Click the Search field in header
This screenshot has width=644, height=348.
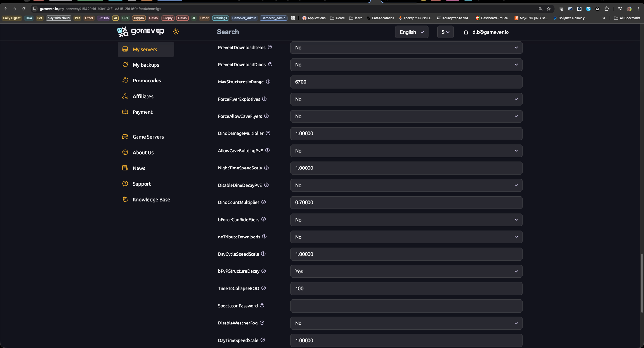point(228,32)
